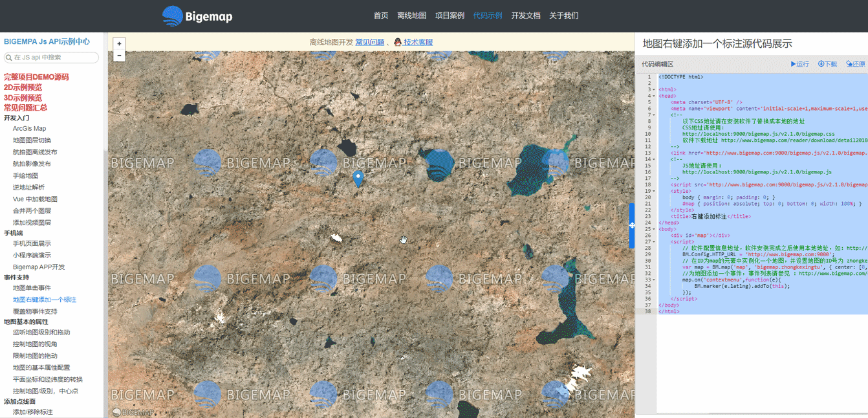
Task: Click the QQ icon beside 技术客服
Action: (398, 42)
